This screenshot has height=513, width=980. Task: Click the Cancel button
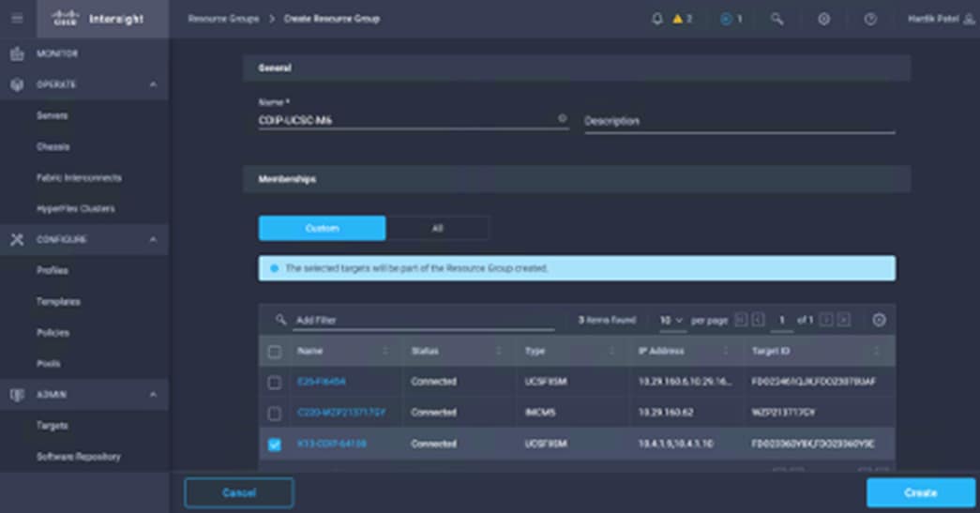click(239, 492)
